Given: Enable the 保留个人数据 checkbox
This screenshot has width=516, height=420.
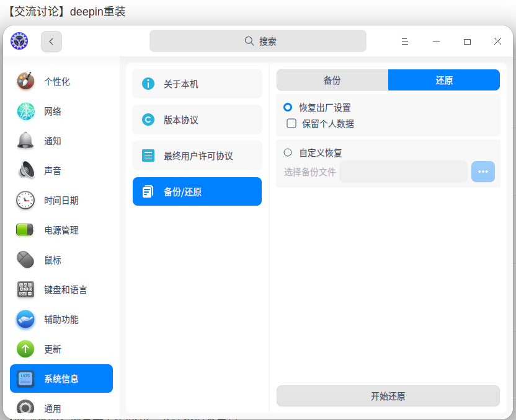Looking at the screenshot, I should point(291,123).
